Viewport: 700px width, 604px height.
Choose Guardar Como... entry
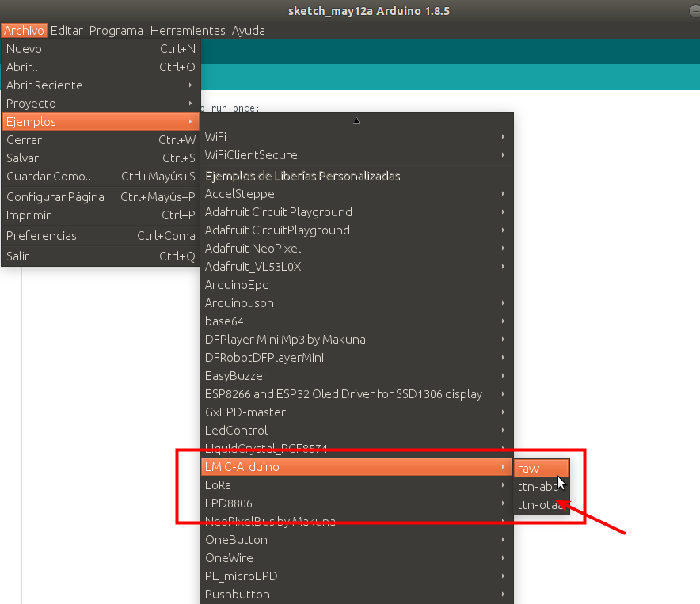pos(101,177)
